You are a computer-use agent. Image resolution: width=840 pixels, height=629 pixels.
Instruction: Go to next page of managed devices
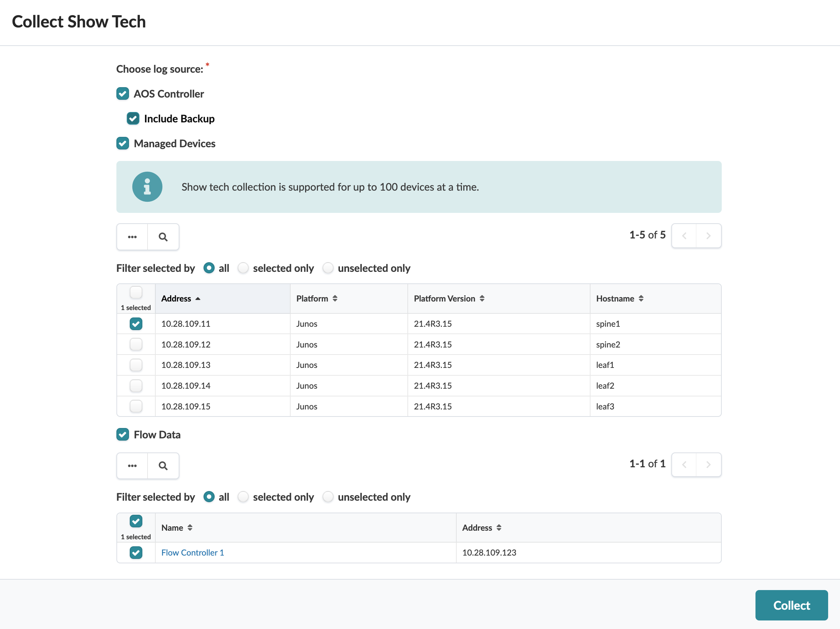(x=708, y=236)
